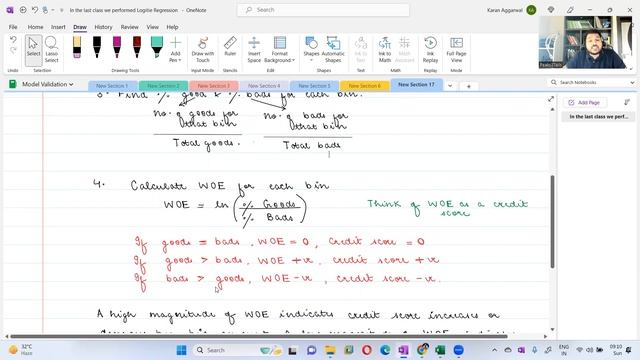Click the Math Assistant tool
640x360 pixels.
point(404,49)
